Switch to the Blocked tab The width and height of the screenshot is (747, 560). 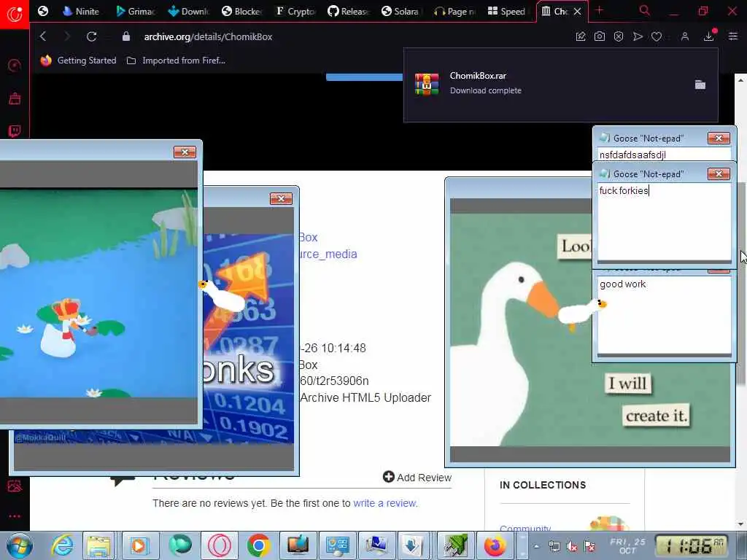(242, 12)
